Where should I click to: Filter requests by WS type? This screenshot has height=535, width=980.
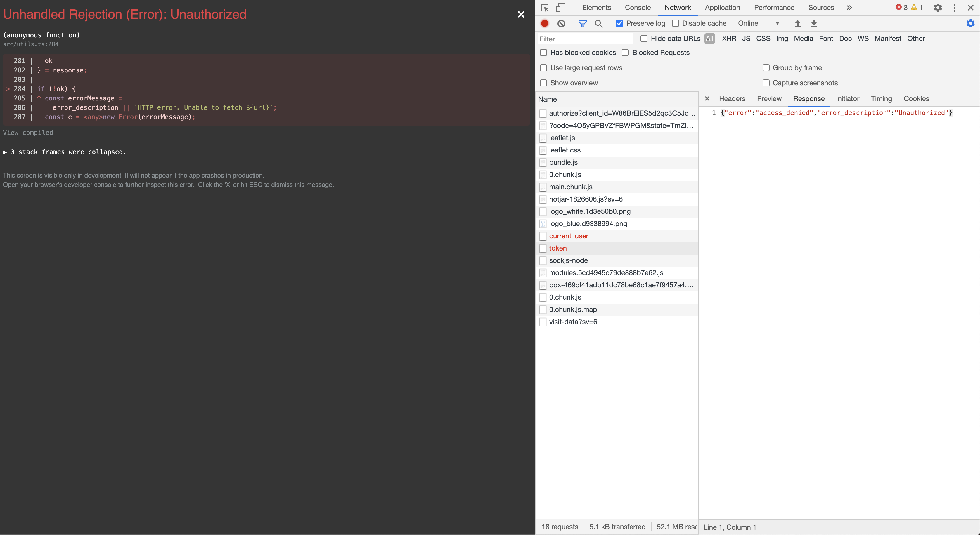pos(863,39)
